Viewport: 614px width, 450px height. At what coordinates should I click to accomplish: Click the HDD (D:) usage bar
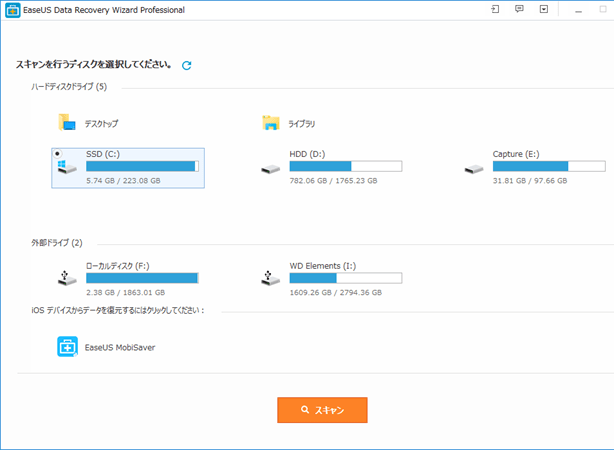click(x=346, y=166)
